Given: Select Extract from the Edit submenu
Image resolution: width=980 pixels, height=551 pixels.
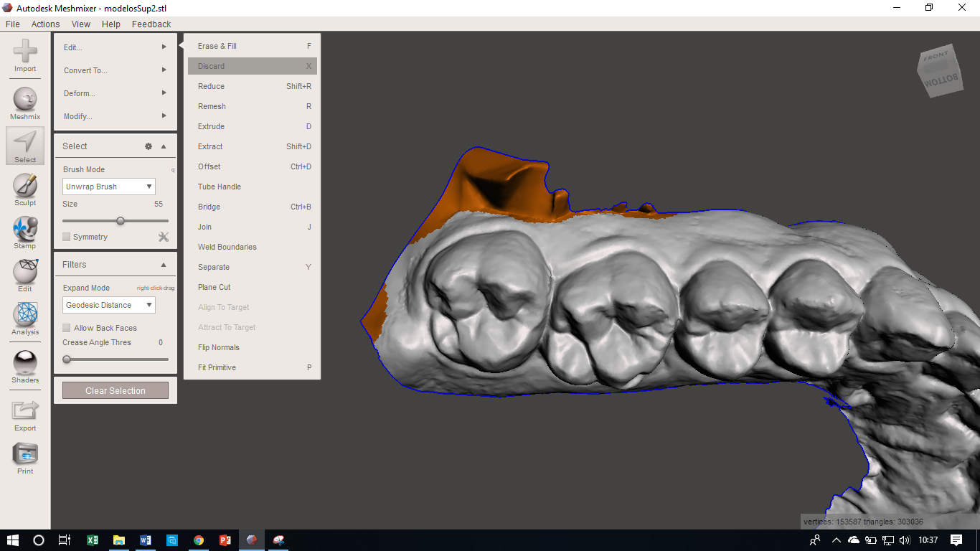Looking at the screenshot, I should pos(253,146).
